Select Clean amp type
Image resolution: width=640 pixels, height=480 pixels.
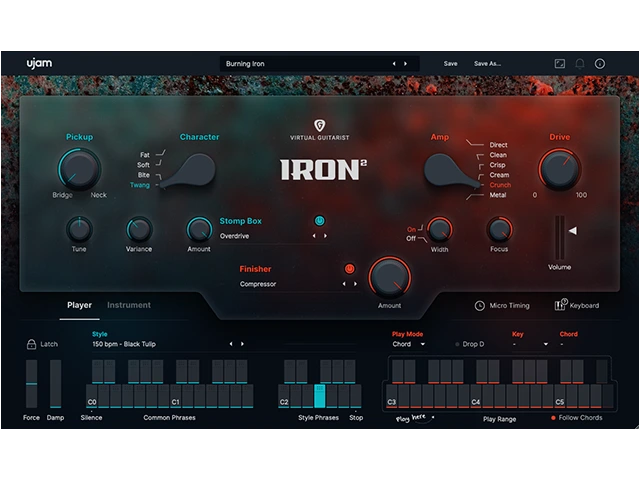click(x=498, y=155)
